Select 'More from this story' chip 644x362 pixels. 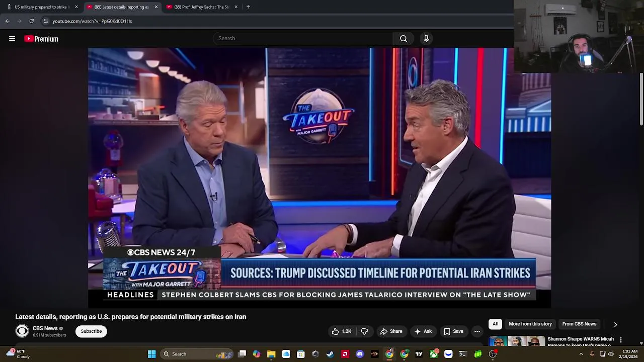click(x=530, y=324)
